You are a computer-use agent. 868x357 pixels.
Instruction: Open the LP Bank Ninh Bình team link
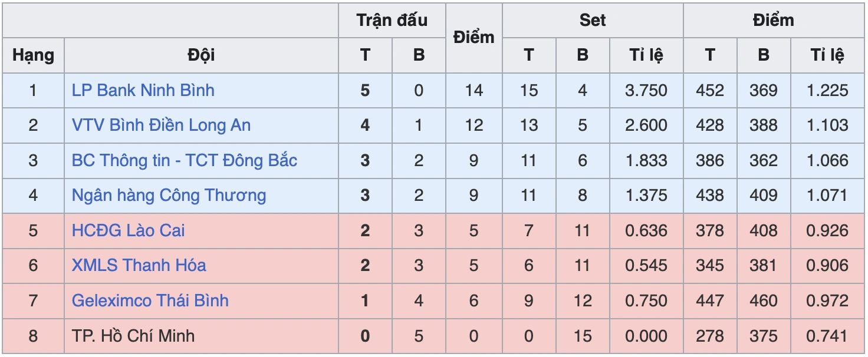pos(143,90)
